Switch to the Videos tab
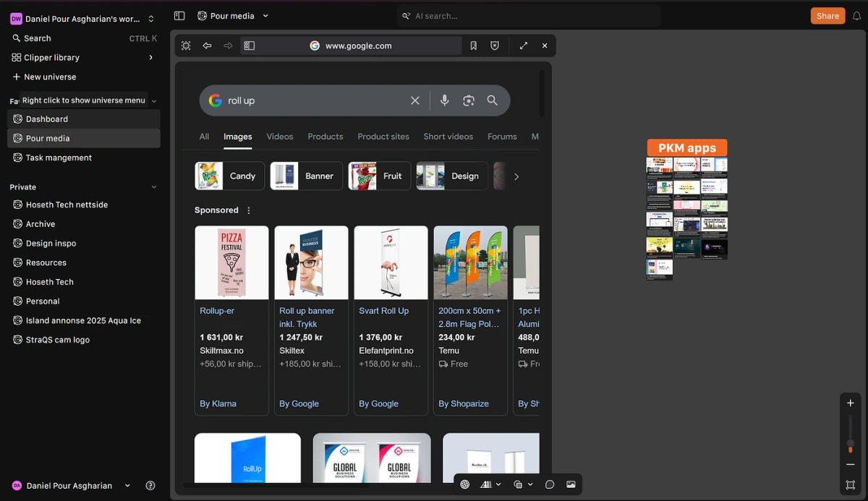Image resolution: width=868 pixels, height=501 pixels. [x=279, y=137]
